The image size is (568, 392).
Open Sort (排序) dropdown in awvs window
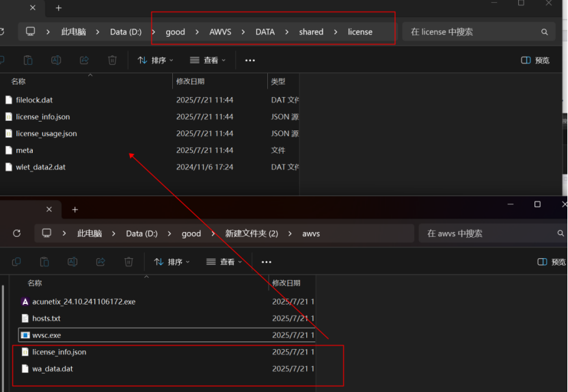[172, 262]
